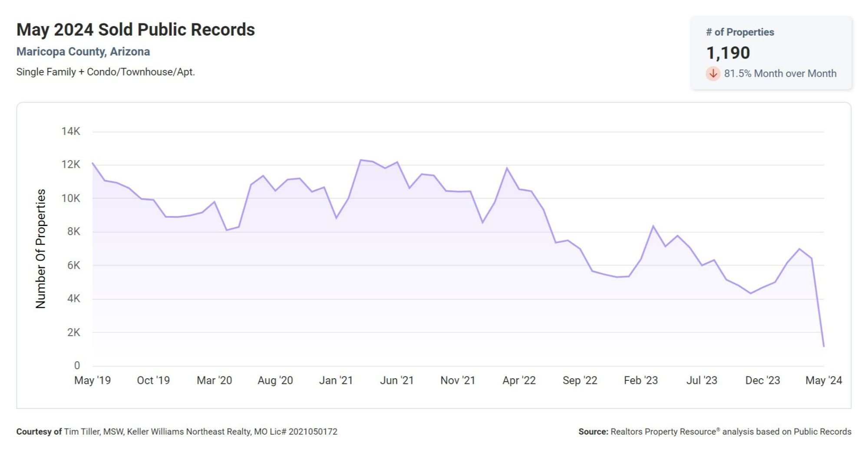The width and height of the screenshot is (868, 455).
Task: Click the '81.5% Month over Month' text
Action: [x=780, y=74]
